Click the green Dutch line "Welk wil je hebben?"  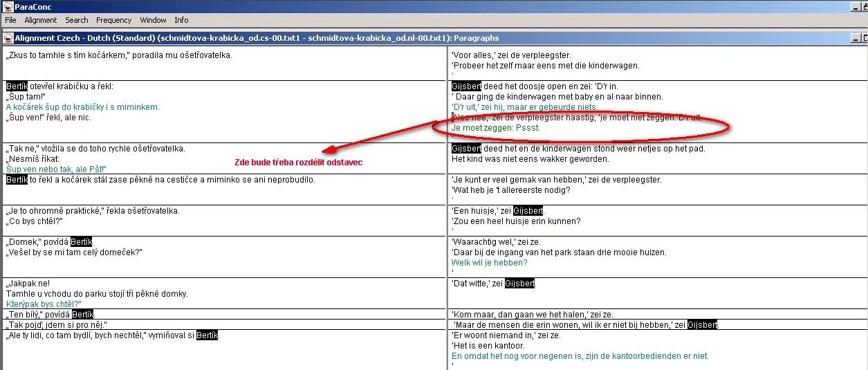coord(489,263)
